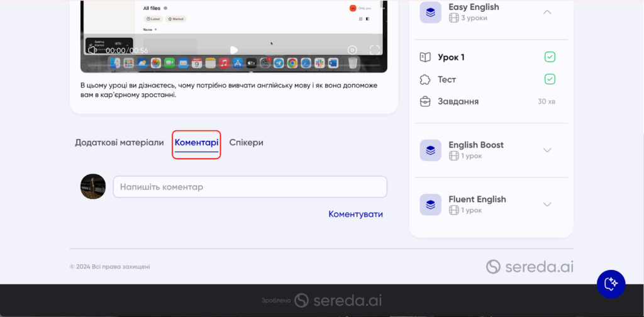Collapse the Easy English module chevron
This screenshot has height=317, width=644.
coord(547,12)
